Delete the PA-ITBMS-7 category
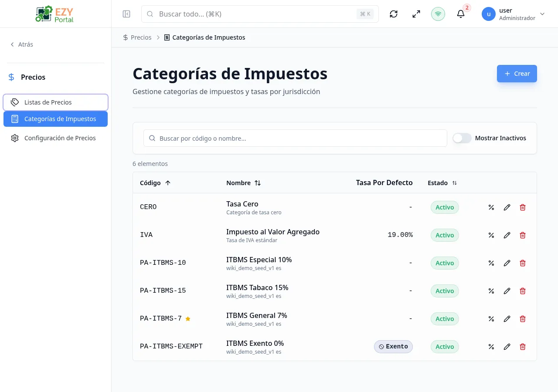Screen dimensions: 558x392 point(523,319)
